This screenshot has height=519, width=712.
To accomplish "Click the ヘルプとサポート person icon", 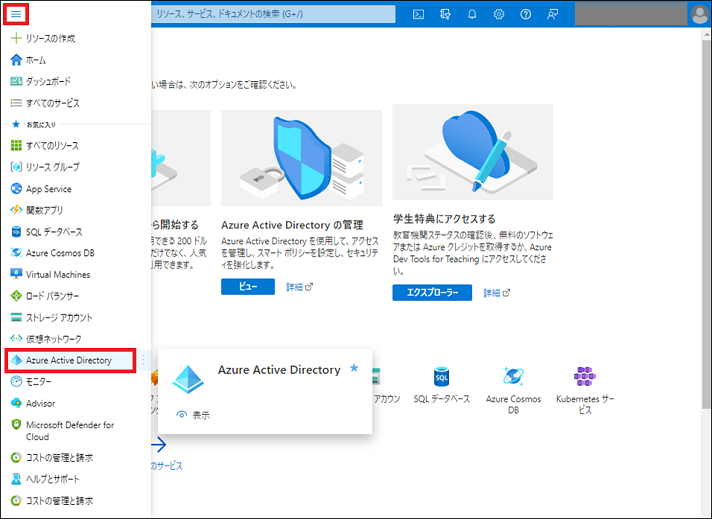I will pos(16,479).
